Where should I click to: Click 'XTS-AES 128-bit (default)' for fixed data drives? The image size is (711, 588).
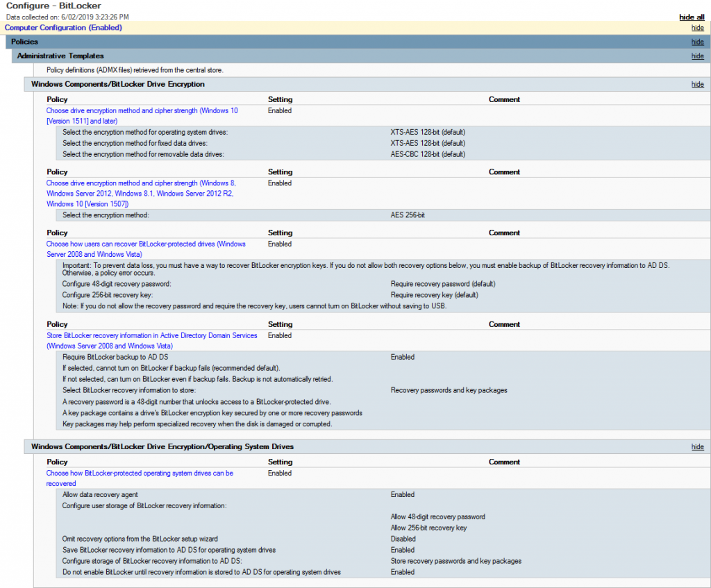tap(428, 143)
